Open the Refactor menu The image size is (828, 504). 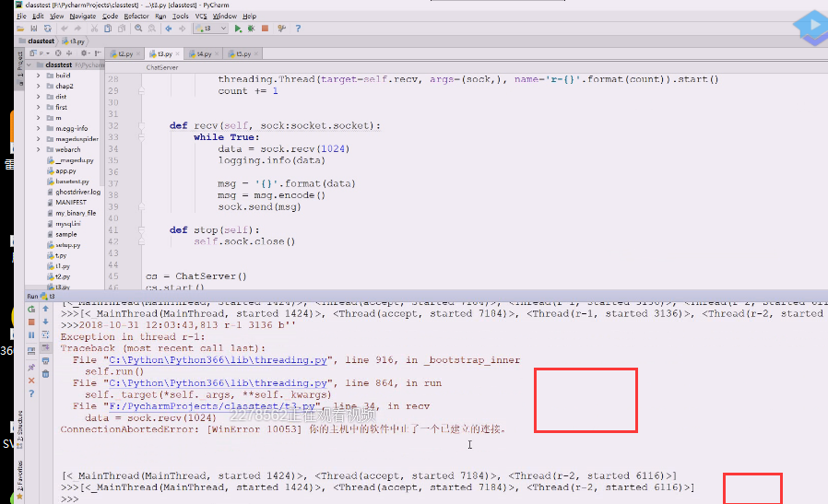click(x=136, y=17)
